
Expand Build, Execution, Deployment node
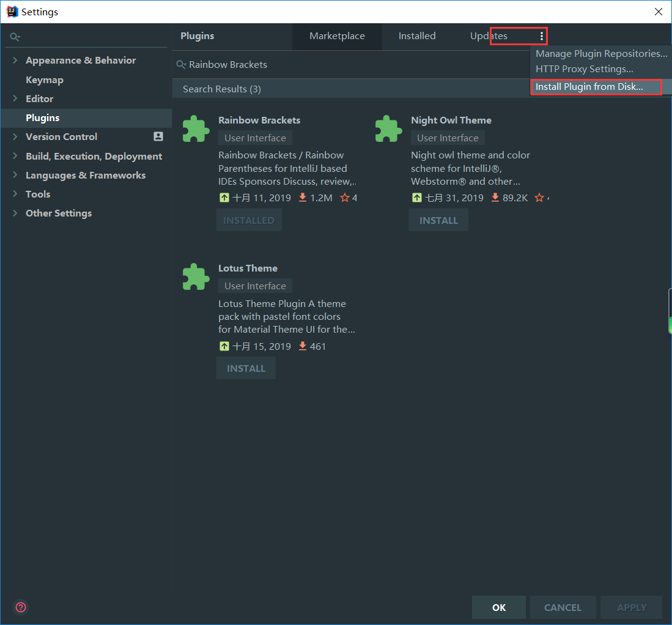point(15,157)
